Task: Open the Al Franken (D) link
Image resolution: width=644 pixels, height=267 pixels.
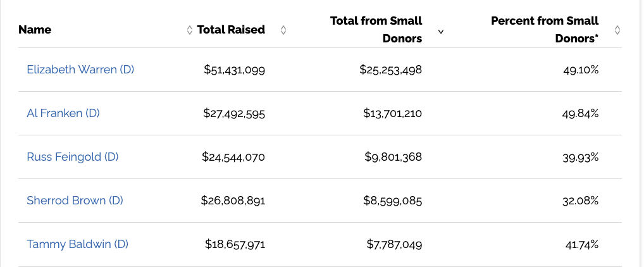Action: (x=63, y=113)
